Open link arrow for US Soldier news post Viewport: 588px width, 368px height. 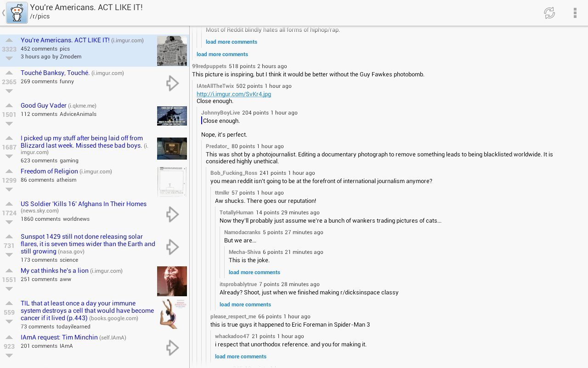[172, 214]
